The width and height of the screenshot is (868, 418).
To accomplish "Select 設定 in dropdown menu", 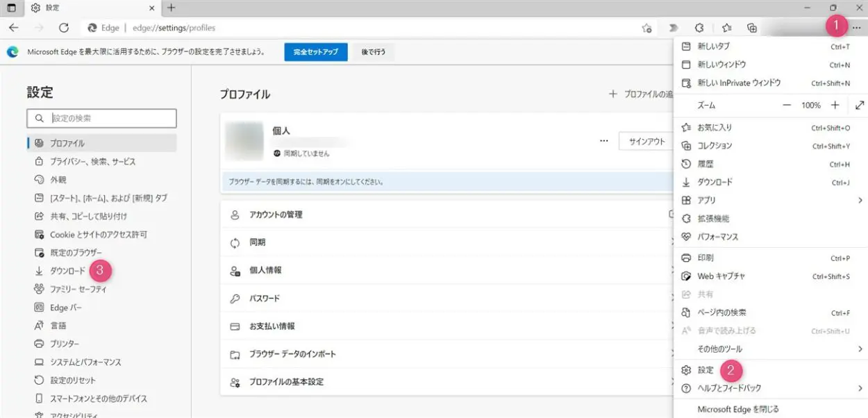I will [771, 370].
